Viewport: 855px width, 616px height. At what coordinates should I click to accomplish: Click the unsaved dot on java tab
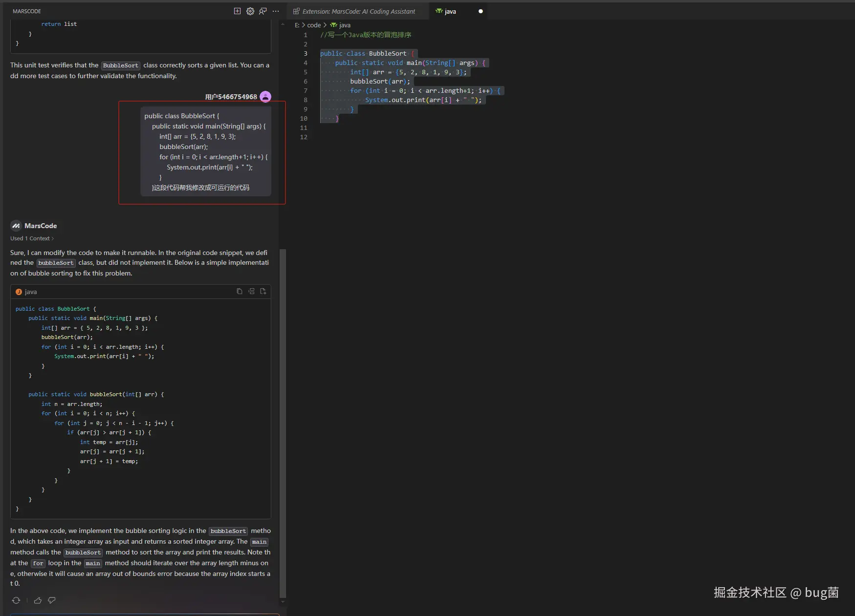pyautogui.click(x=481, y=11)
